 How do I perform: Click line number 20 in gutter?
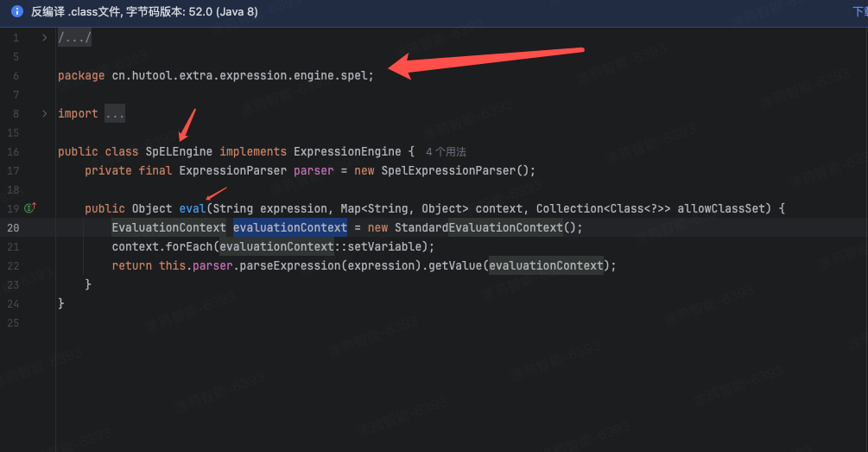point(13,227)
